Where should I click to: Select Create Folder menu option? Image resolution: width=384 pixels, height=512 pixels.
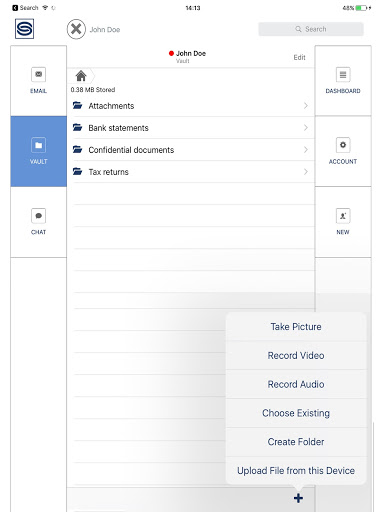pos(296,442)
